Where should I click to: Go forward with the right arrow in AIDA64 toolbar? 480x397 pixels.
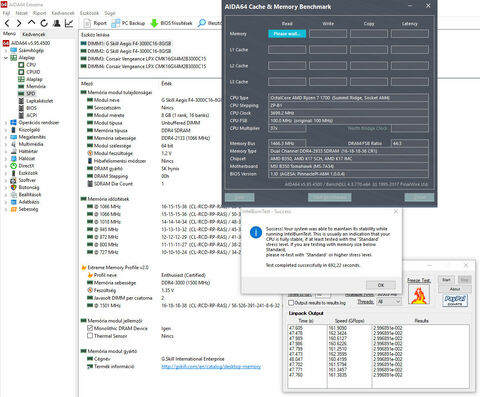(x=19, y=23)
